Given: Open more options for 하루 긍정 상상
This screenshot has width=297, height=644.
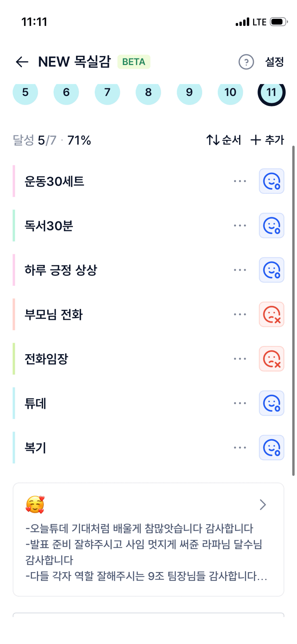Looking at the screenshot, I should tap(240, 270).
